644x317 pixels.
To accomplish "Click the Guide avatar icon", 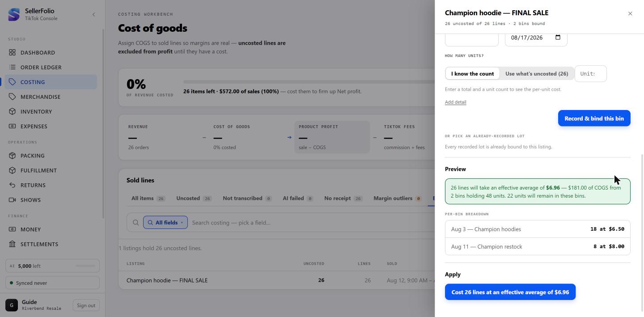I will pos(12,305).
